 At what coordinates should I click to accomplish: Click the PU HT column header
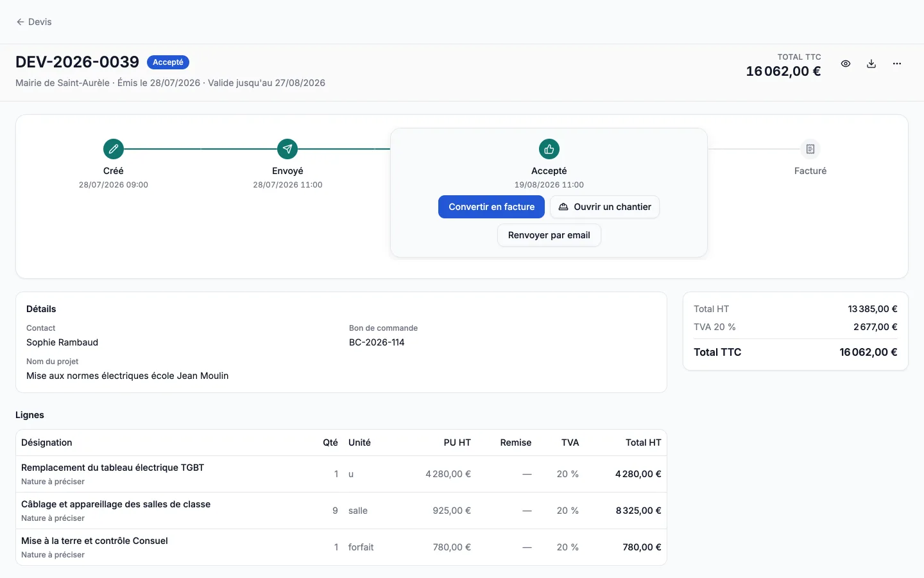[457, 442]
